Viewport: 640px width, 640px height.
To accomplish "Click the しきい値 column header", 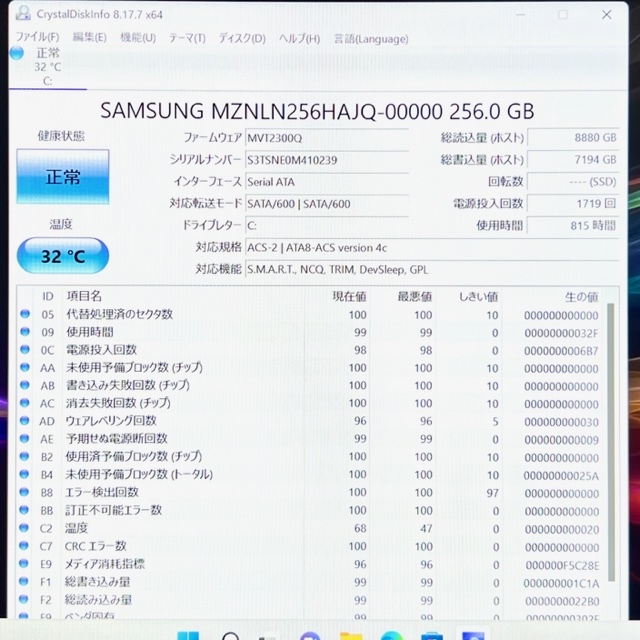I will coord(478,297).
